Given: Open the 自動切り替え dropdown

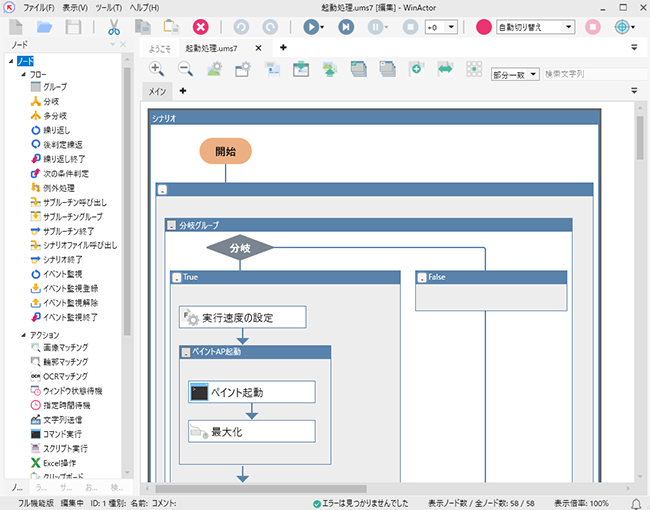Looking at the screenshot, I should pos(535,27).
